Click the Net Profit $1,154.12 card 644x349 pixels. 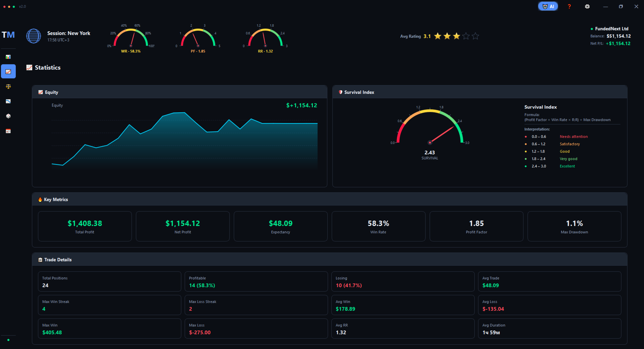pos(183,226)
